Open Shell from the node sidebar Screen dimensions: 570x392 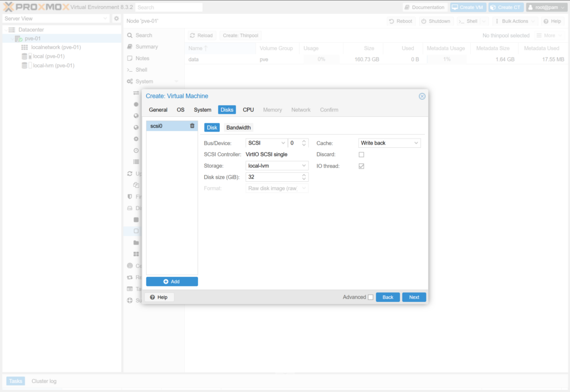click(x=141, y=70)
